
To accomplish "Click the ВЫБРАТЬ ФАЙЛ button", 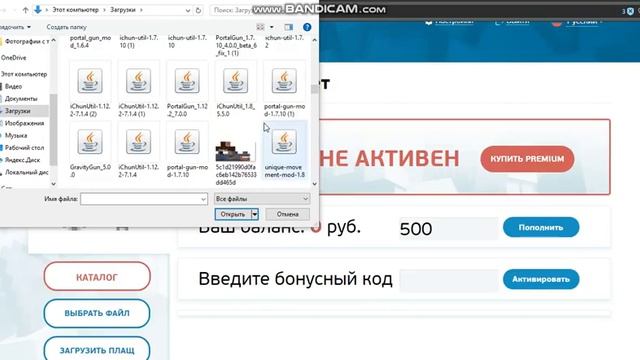I will (x=97, y=313).
